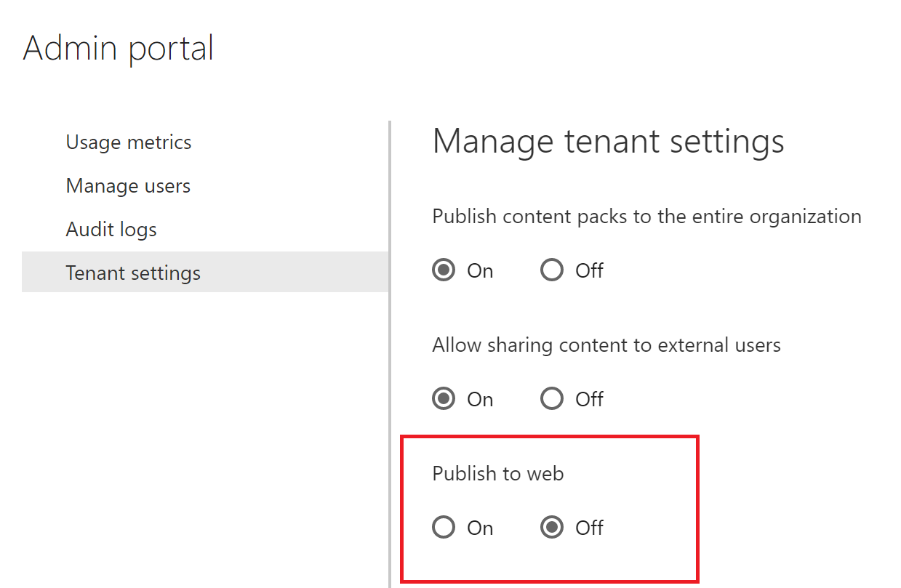Image resolution: width=901 pixels, height=588 pixels.
Task: Click the 'Manage tenant settings' heading
Action: click(608, 141)
